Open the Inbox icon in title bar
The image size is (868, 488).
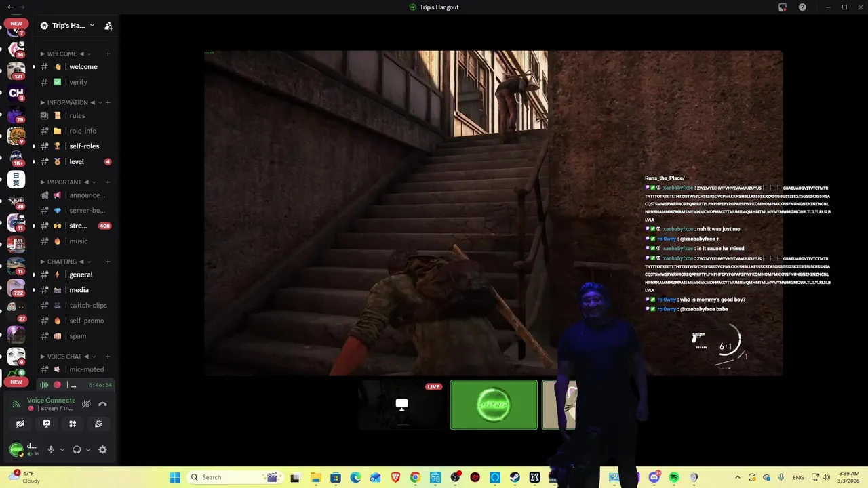pos(783,7)
